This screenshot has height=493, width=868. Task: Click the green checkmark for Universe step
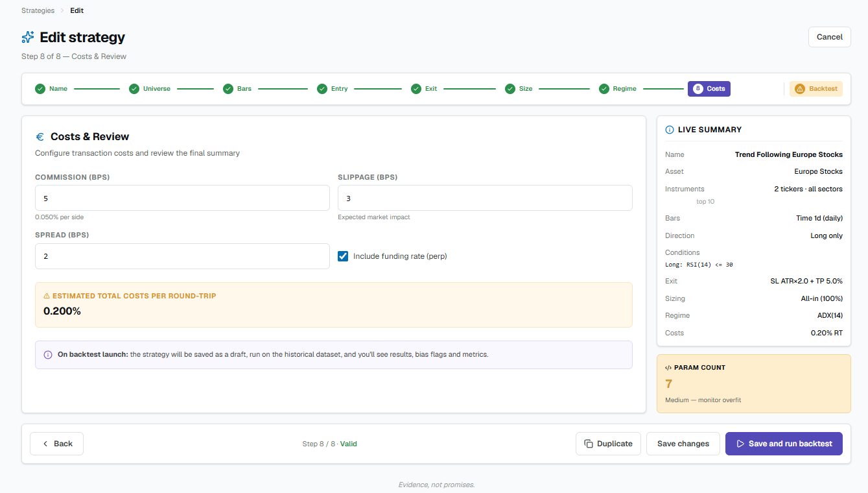coord(134,89)
